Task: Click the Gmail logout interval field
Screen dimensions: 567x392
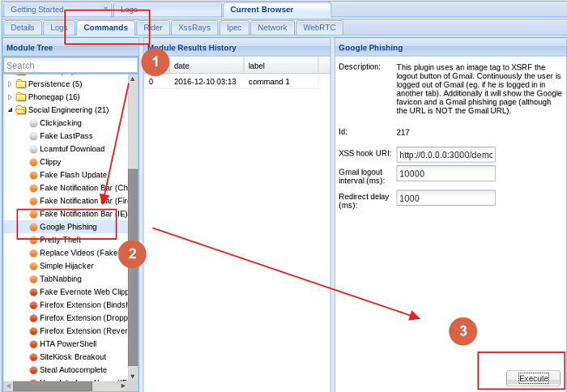Action: [x=446, y=173]
